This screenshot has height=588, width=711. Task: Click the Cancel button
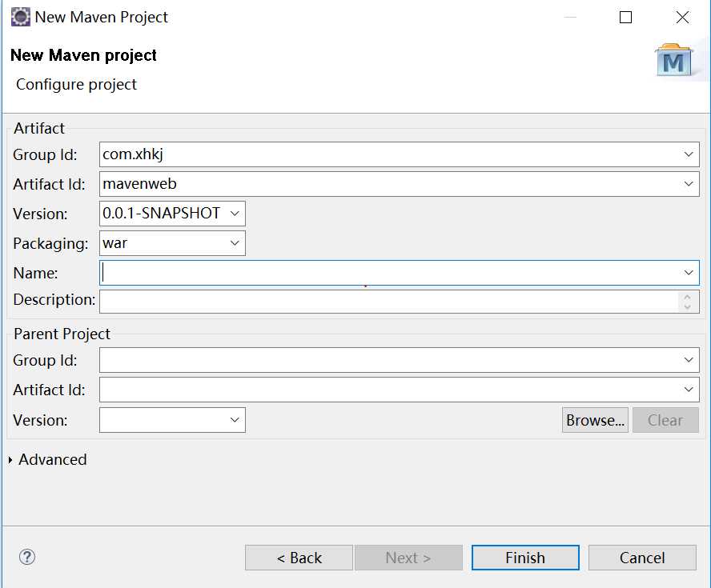(x=642, y=558)
